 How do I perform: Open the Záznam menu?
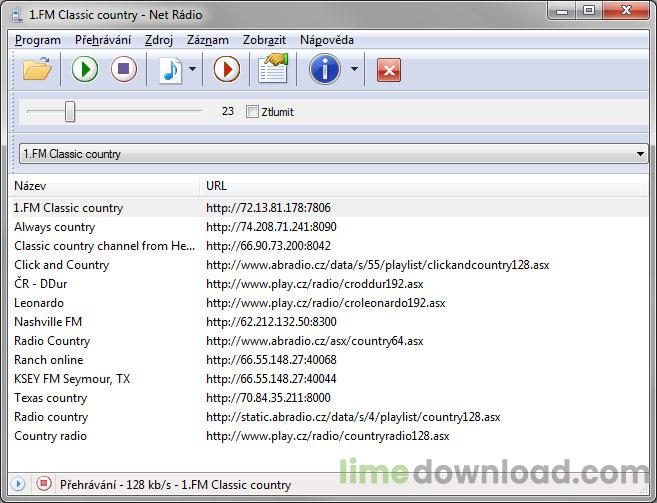click(x=207, y=39)
